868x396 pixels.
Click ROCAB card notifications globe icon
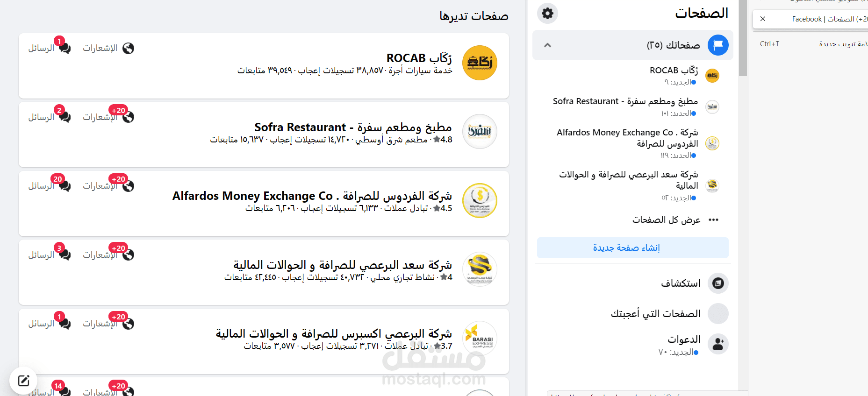tap(128, 49)
